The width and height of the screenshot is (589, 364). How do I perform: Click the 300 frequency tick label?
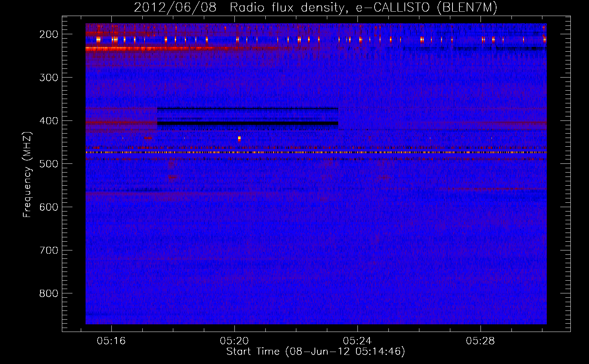49,78
